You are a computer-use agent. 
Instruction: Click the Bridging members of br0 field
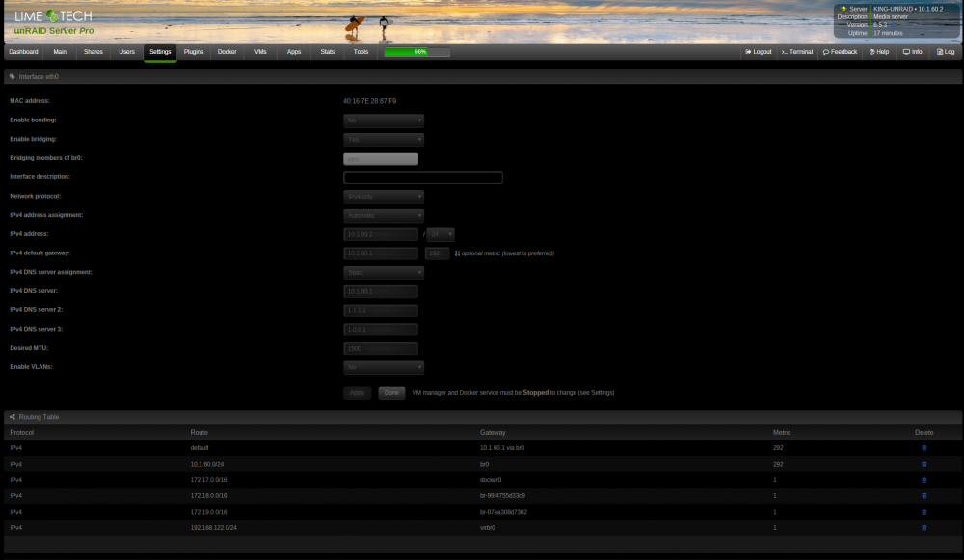[x=381, y=159]
